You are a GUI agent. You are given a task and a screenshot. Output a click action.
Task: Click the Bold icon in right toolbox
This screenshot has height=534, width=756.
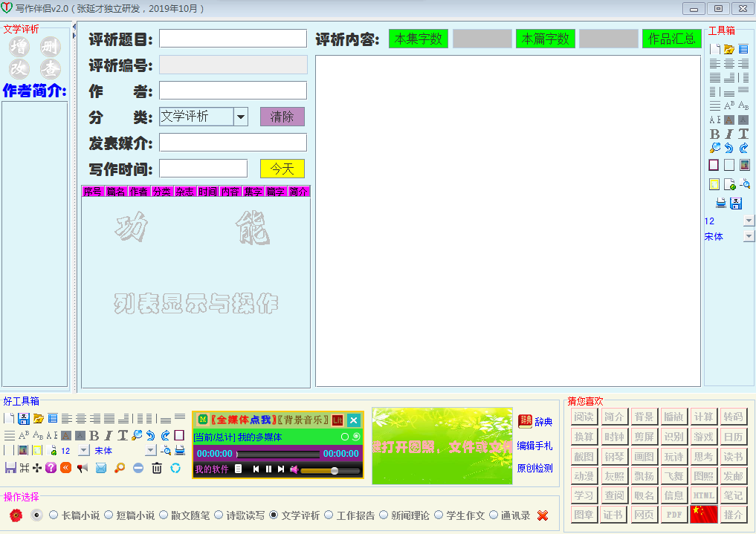(x=714, y=134)
